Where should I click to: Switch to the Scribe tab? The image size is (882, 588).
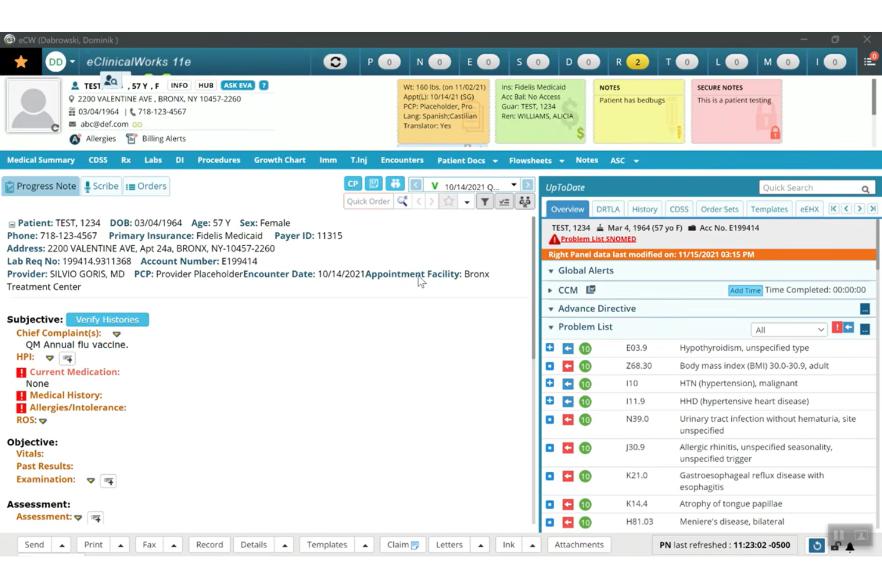[101, 186]
